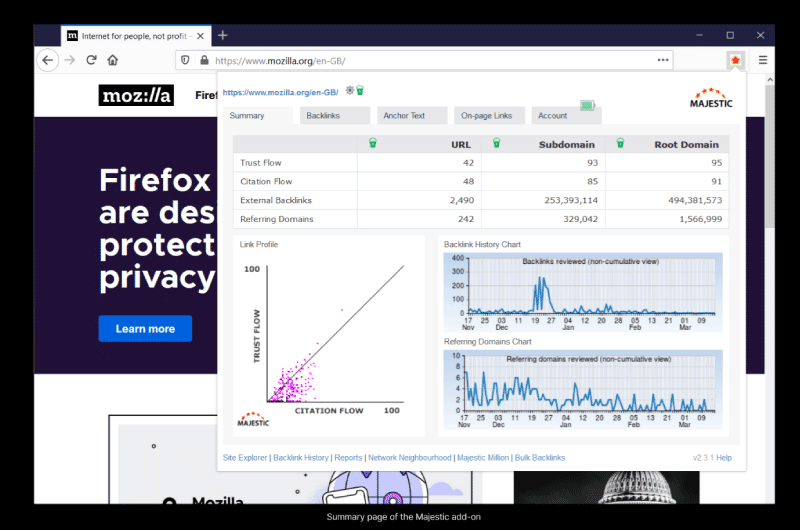Click the Link Profile scatter chart
The width and height of the screenshot is (800, 530).
point(330,337)
